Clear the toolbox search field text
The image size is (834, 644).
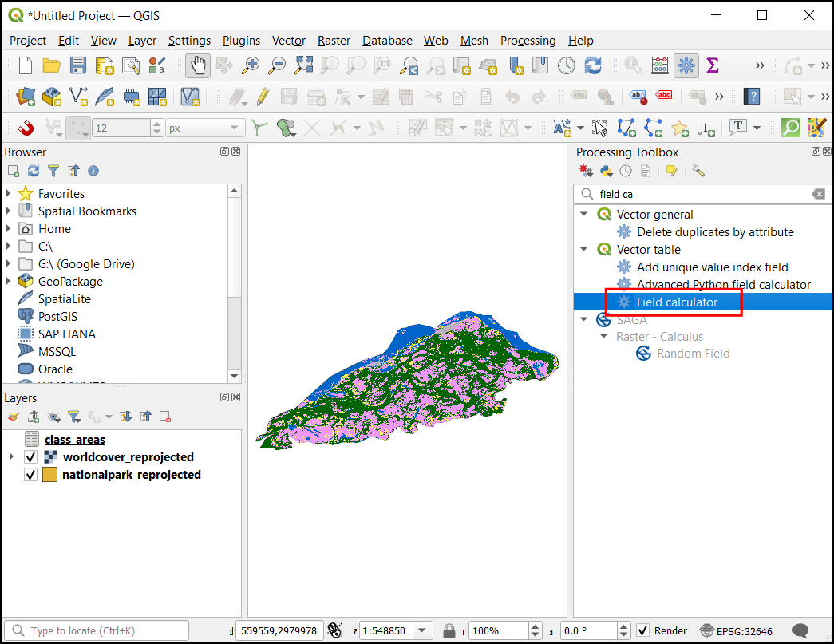coord(818,194)
